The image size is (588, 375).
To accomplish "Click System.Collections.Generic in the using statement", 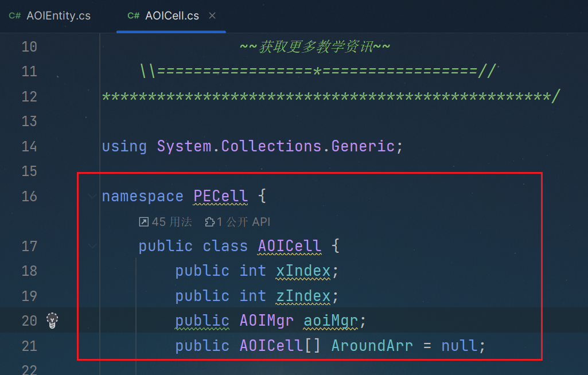I will [275, 146].
